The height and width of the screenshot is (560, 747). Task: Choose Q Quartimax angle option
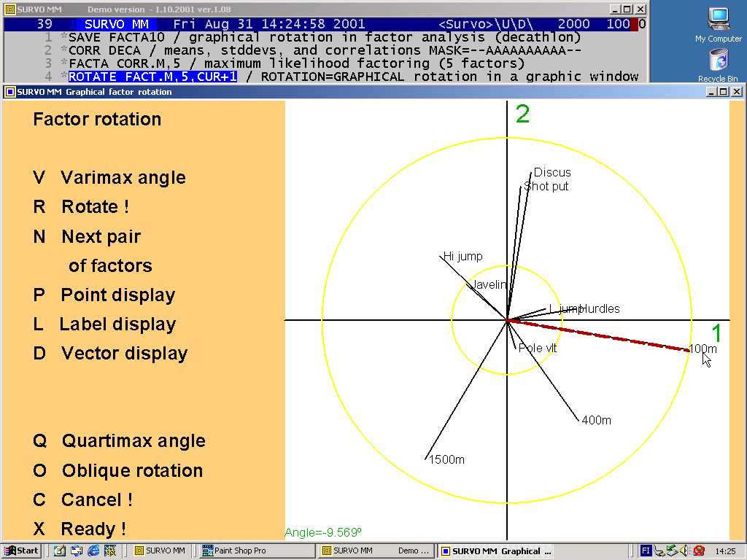click(119, 440)
